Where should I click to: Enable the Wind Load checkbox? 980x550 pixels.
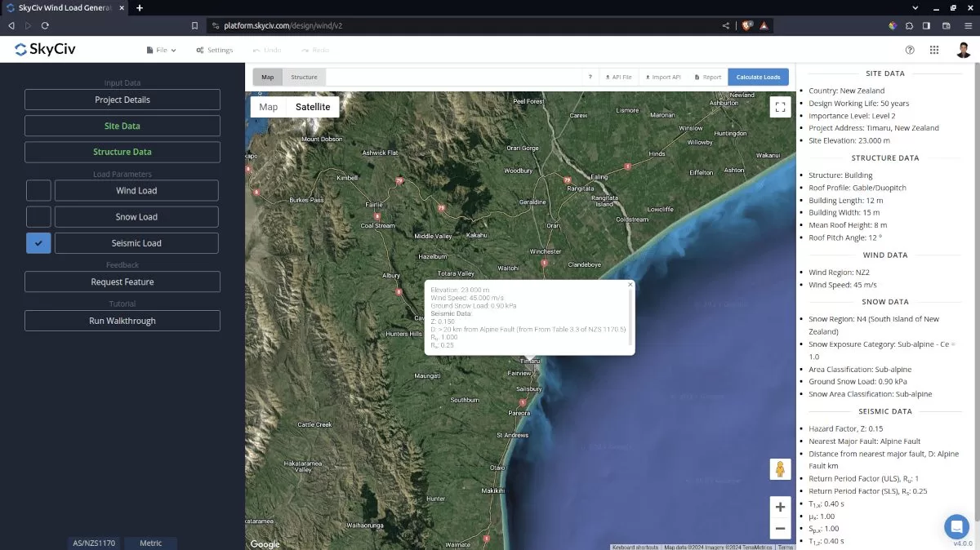click(x=38, y=191)
